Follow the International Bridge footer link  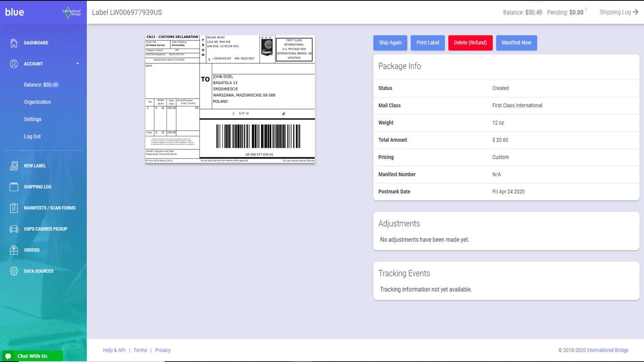608,350
